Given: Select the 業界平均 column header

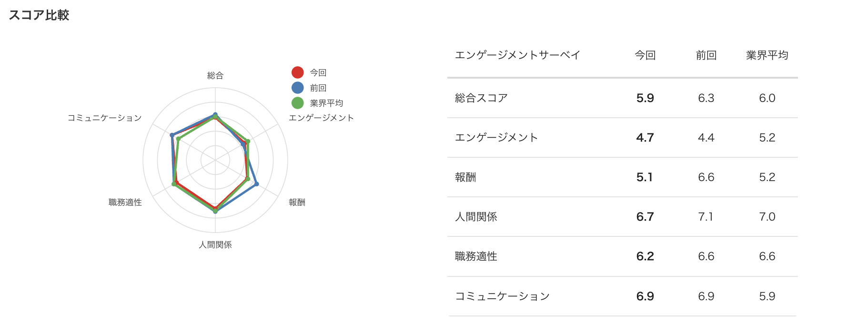Looking at the screenshot, I should pos(767,55).
